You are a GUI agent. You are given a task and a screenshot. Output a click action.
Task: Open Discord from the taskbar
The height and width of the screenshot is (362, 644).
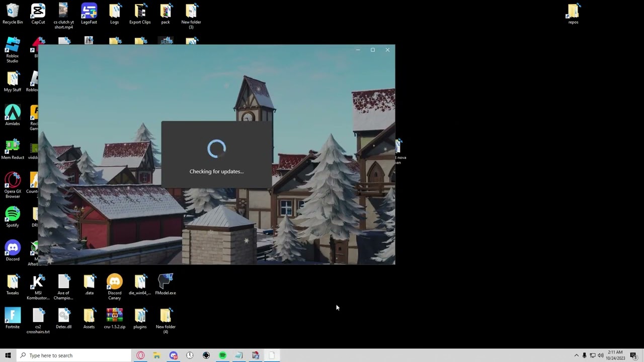point(174,355)
